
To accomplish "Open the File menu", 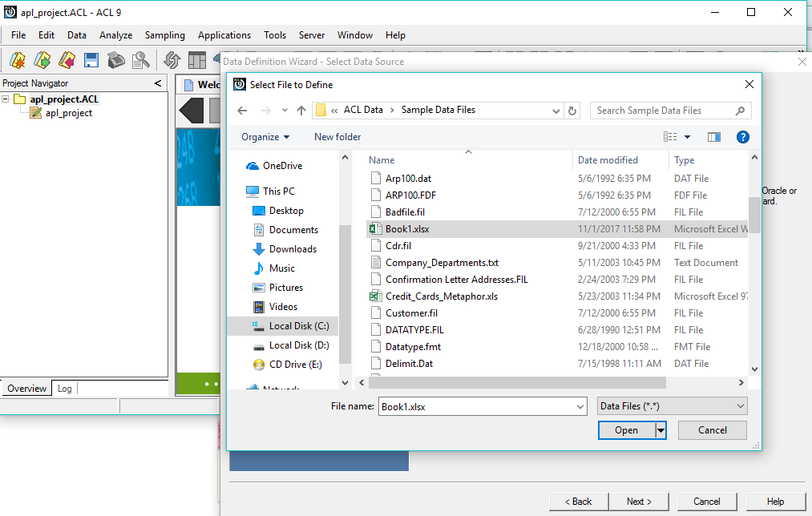I will (x=18, y=35).
